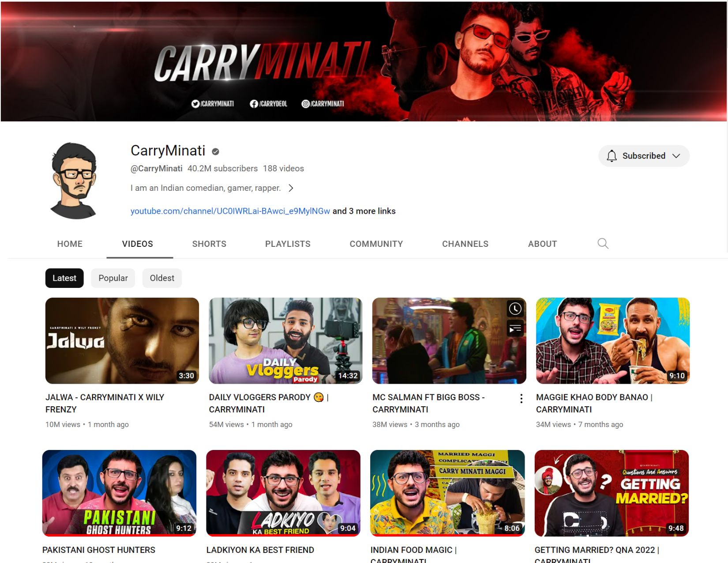Click 'and 3 more links'
Image resolution: width=728 pixels, height=563 pixels.
(364, 211)
